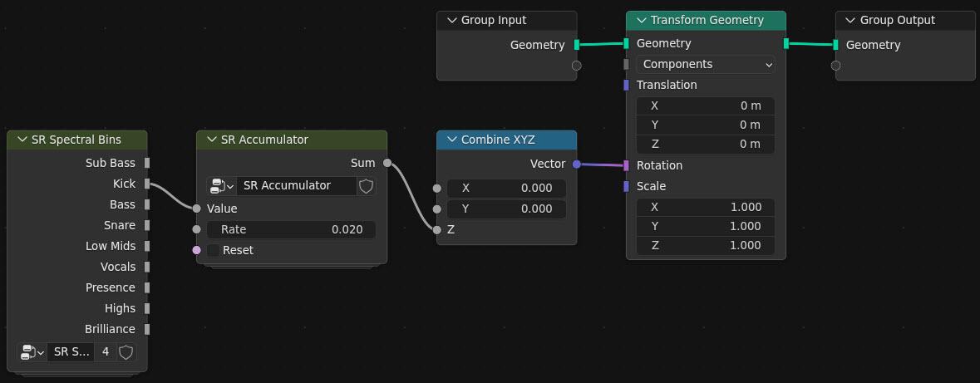
Task: Click the Vector output socket on Combine XYZ
Action: (x=576, y=164)
